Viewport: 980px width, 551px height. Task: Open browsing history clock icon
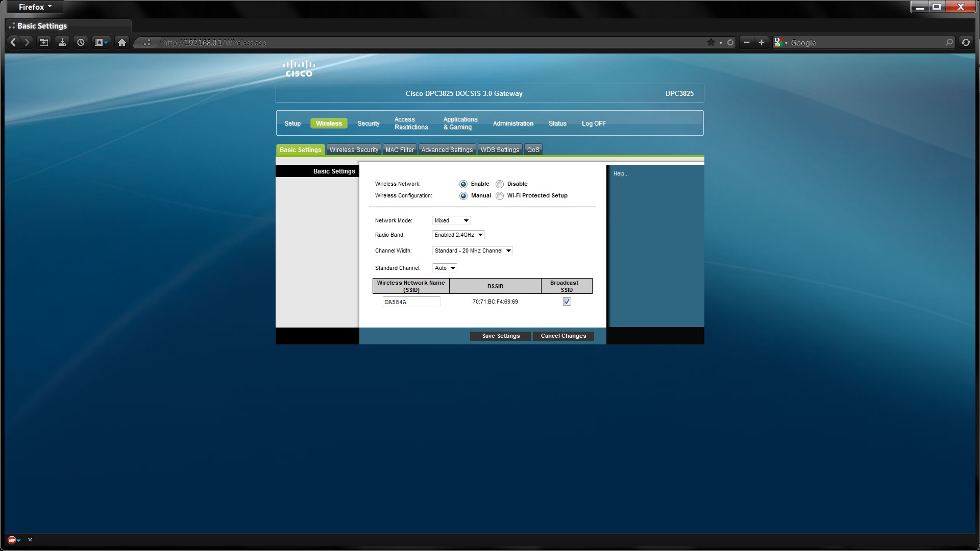[x=81, y=42]
